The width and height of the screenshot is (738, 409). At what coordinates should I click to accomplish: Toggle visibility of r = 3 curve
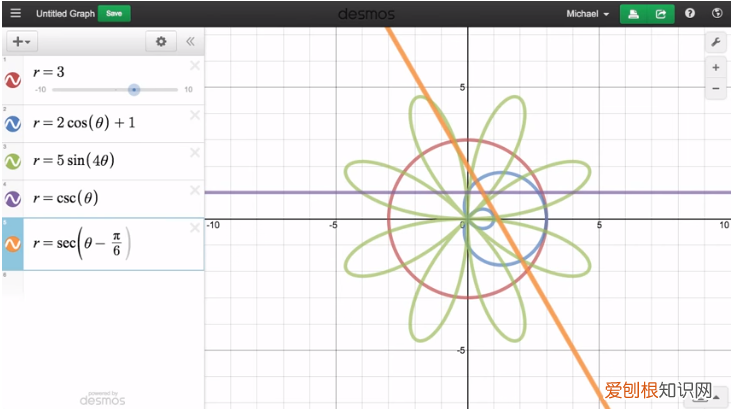click(x=13, y=80)
